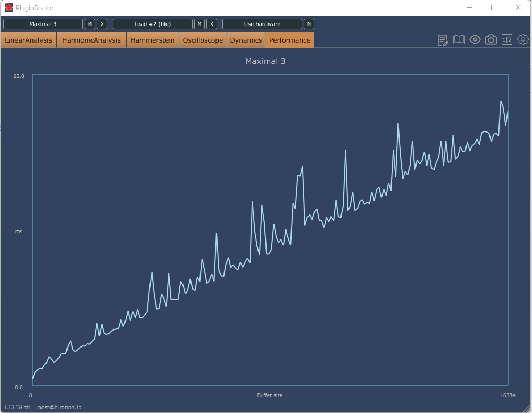Viewport: 532px width, 413px height.
Task: Open the Hammerstein tab
Action: coord(153,40)
